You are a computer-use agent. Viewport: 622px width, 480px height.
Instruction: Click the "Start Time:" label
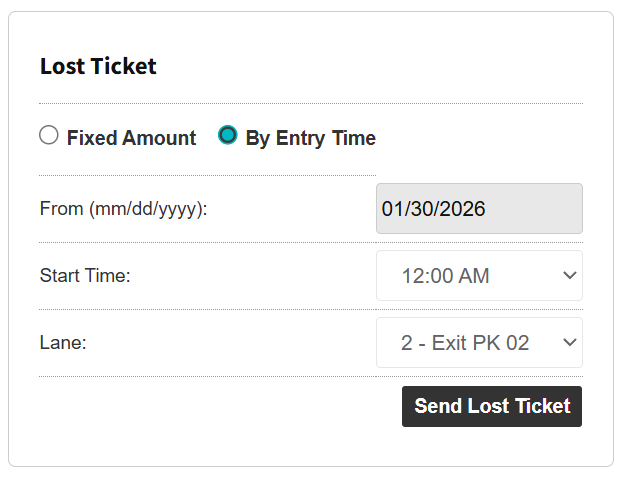[85, 275]
